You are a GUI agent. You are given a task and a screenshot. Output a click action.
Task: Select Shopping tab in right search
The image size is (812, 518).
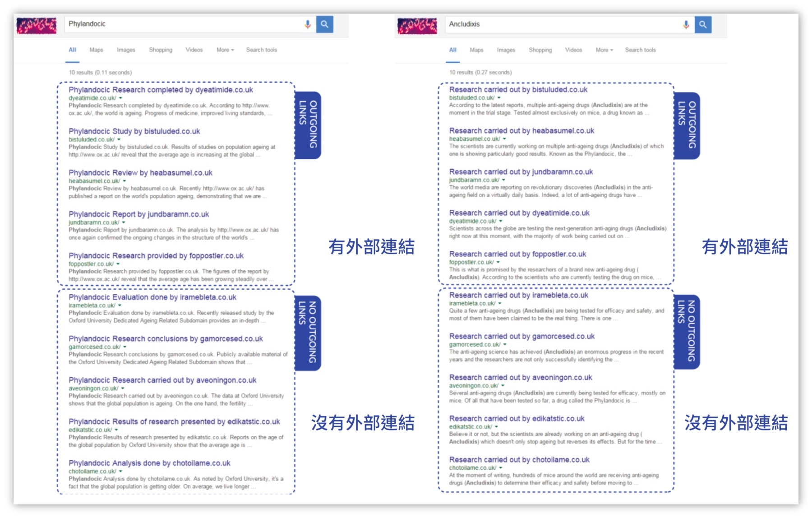coord(540,50)
